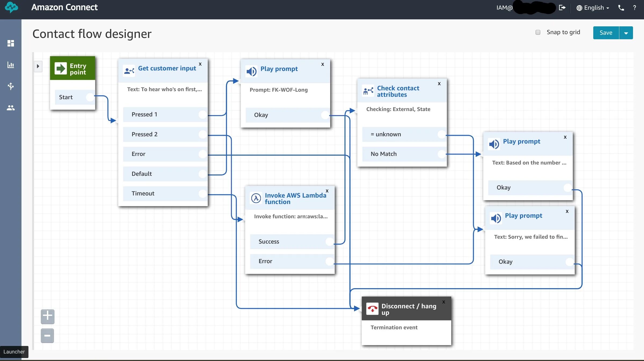
Task: Click Okay connector on FK-WOF-Long prompt
Action: point(325,115)
